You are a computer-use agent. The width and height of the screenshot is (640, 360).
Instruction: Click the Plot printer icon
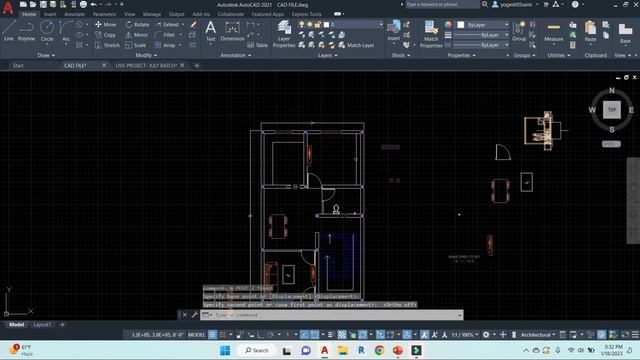point(83,4)
